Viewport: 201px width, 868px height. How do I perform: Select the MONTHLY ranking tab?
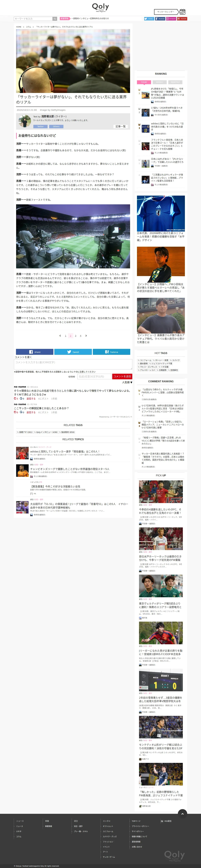[x=175, y=82]
